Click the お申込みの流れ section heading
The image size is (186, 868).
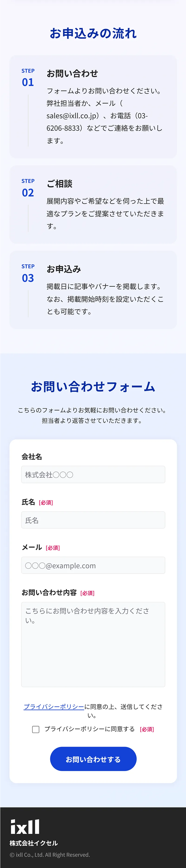point(93,33)
